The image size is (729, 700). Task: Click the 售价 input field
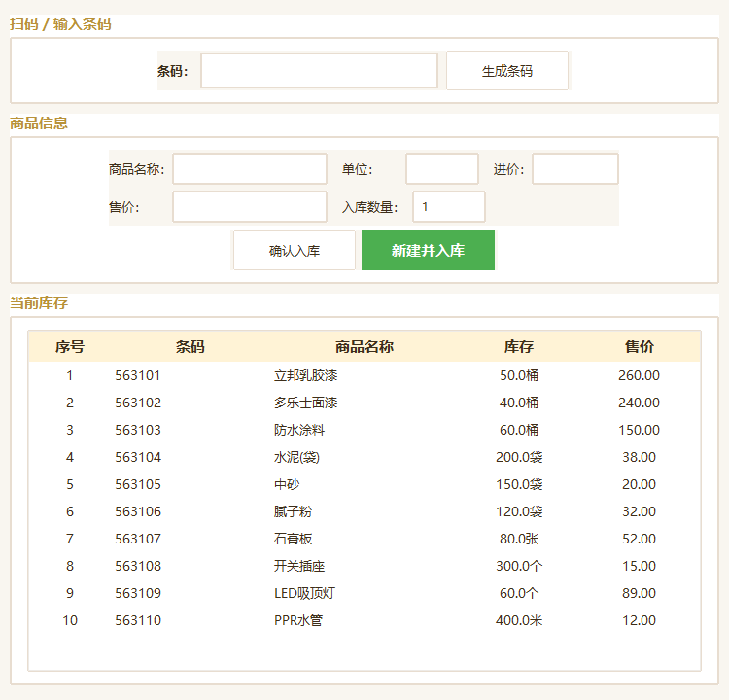[x=250, y=206]
